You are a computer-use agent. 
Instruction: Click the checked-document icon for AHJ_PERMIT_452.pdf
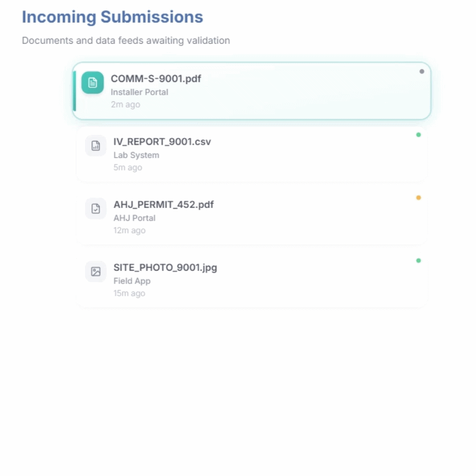[96, 208]
